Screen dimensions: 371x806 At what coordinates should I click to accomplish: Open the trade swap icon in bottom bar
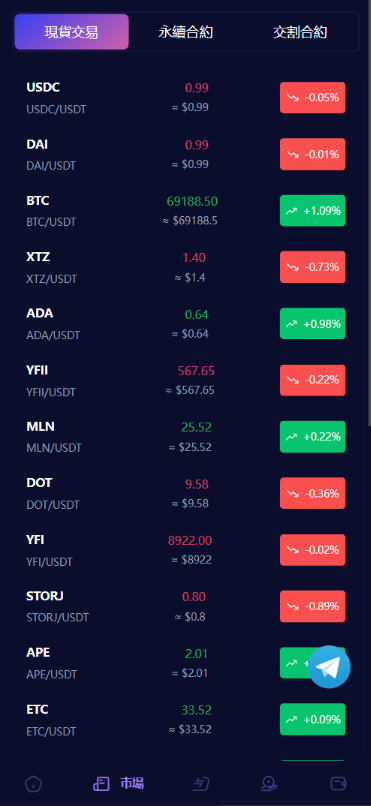pyautogui.click(x=201, y=784)
